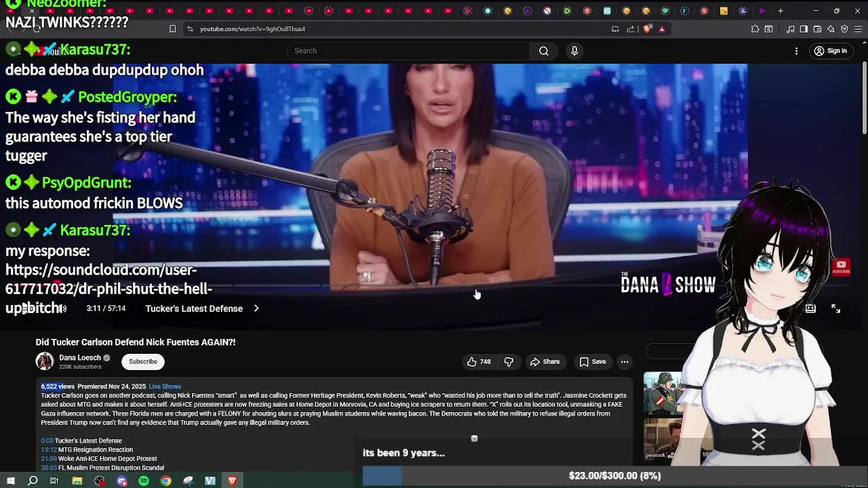Dislike the video with thumbs down
This screenshot has height=488, width=868.
tap(509, 362)
